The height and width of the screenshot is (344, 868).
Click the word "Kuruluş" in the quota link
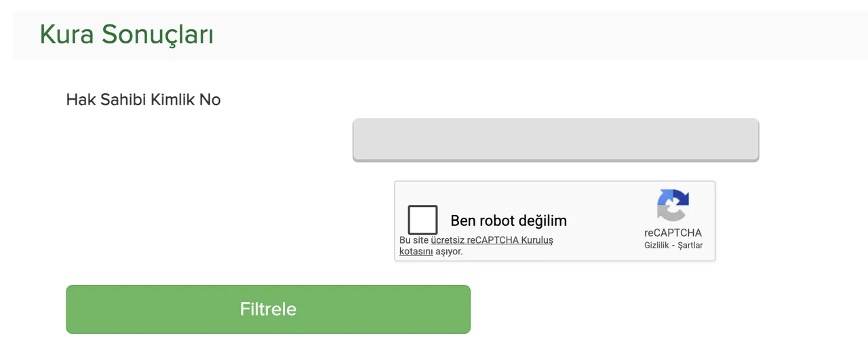[x=536, y=240]
